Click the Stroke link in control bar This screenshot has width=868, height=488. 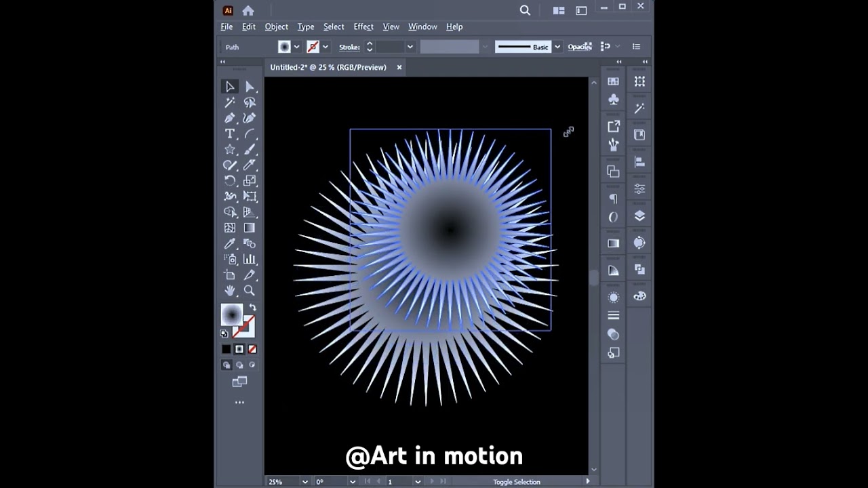[x=349, y=47]
